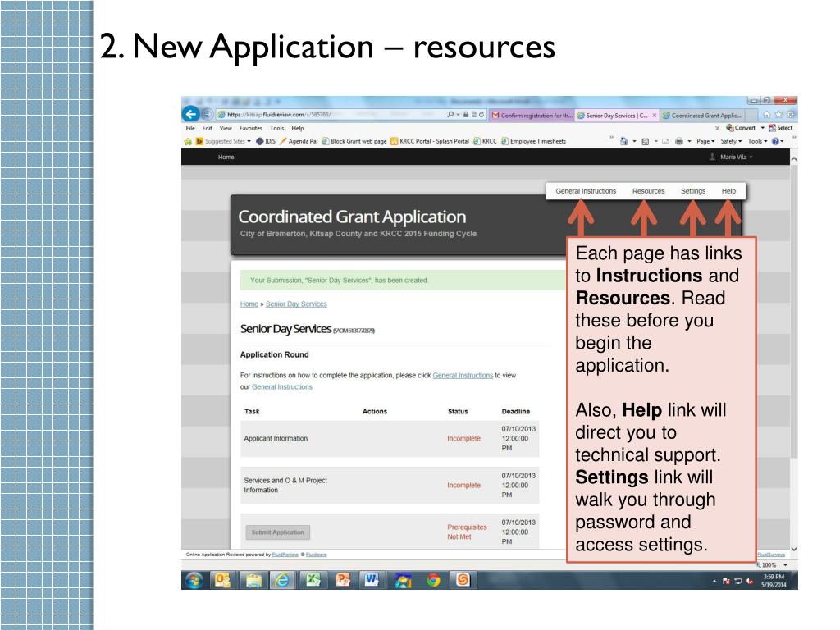Click the command bar printer icon
The width and height of the screenshot is (840, 630).
(678, 141)
